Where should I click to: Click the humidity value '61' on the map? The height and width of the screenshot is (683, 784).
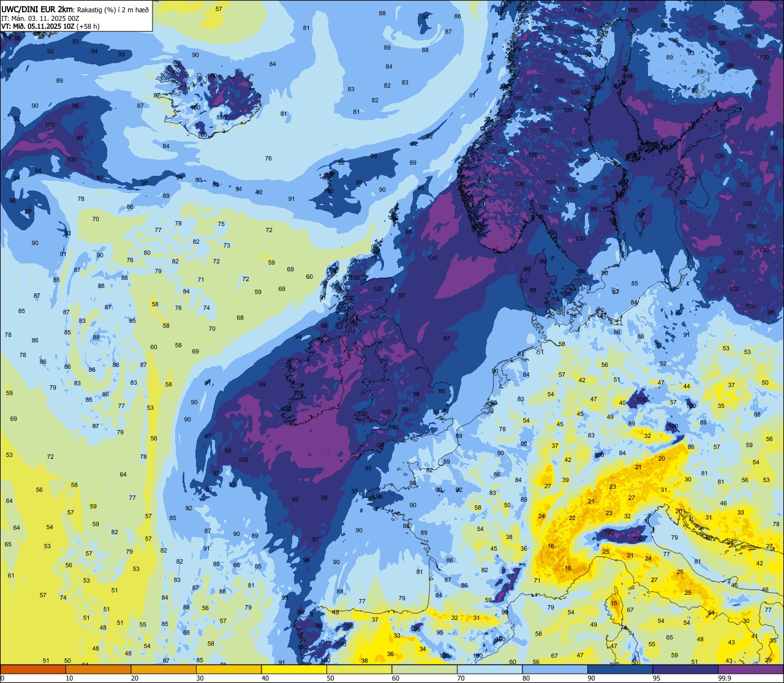(x=11, y=575)
